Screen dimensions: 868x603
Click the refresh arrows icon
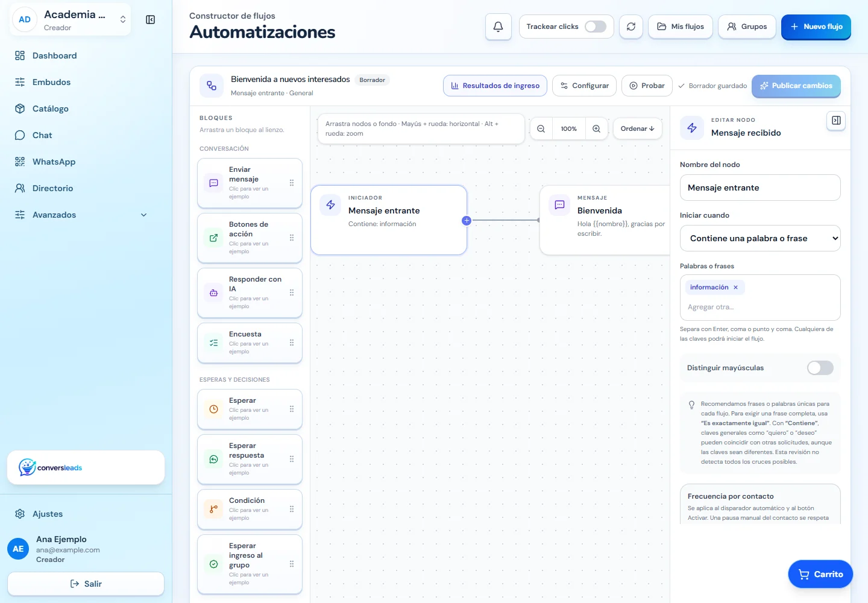pyautogui.click(x=631, y=27)
